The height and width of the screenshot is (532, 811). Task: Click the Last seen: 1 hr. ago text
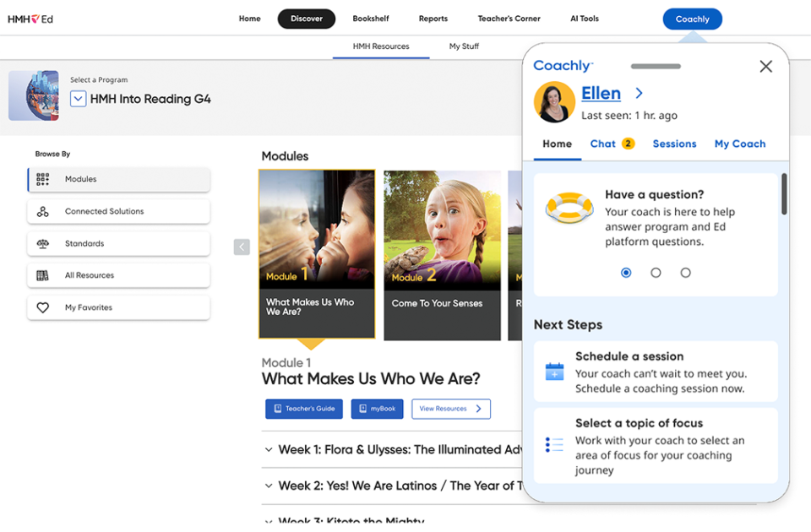(x=629, y=116)
